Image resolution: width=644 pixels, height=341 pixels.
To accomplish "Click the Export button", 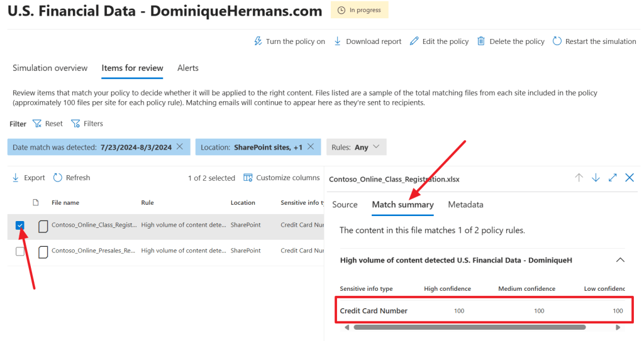I will tap(29, 178).
